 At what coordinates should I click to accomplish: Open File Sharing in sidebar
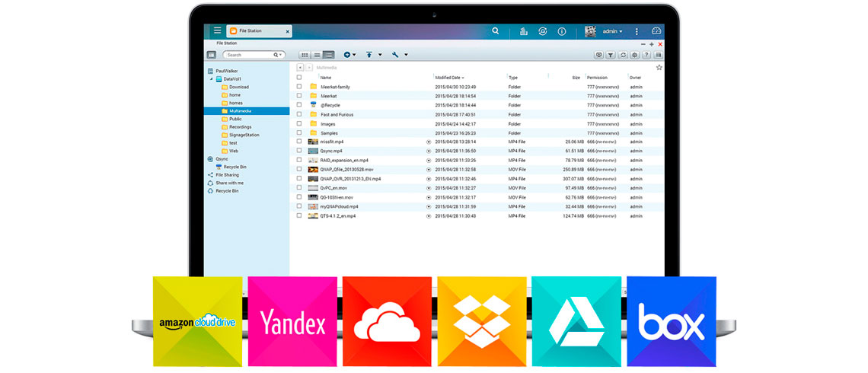[223, 175]
